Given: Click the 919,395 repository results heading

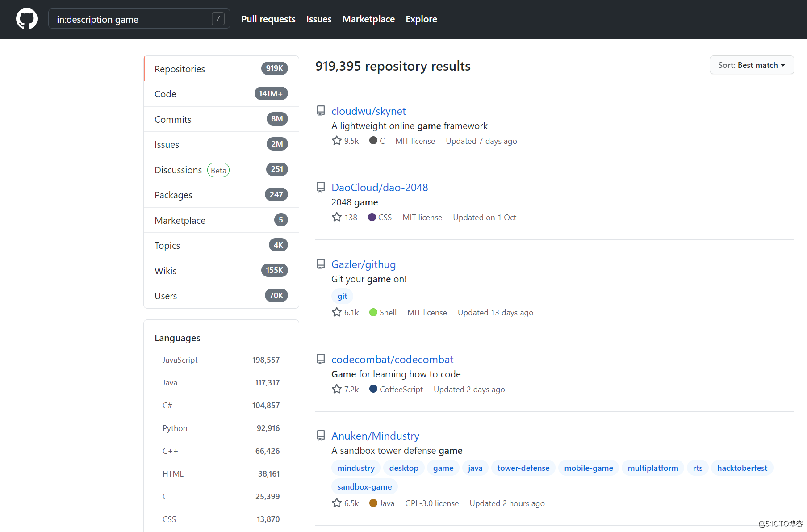Looking at the screenshot, I should 393,66.
